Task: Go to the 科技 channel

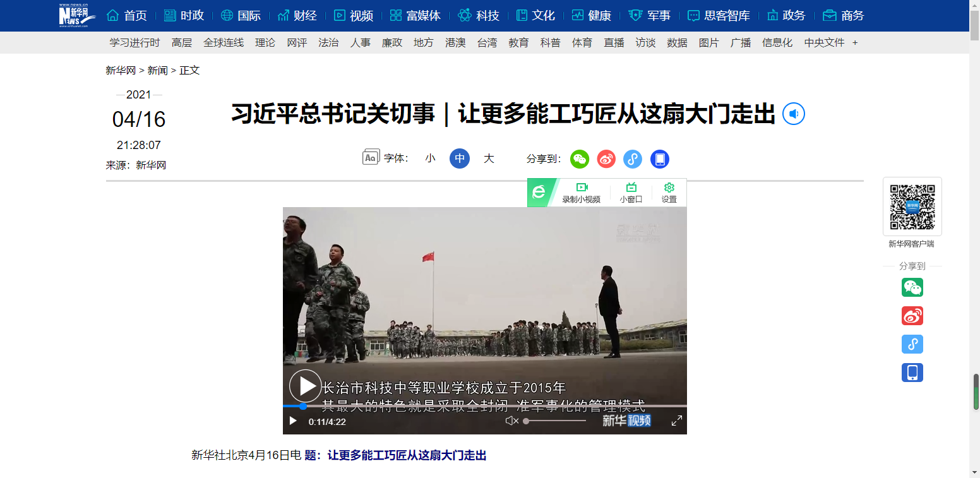Action: click(x=479, y=16)
